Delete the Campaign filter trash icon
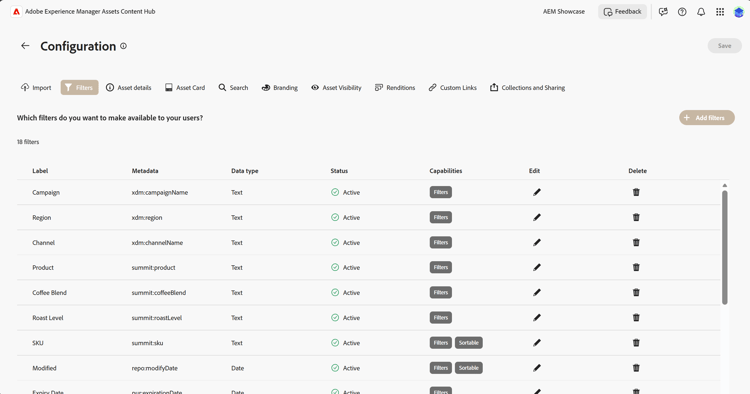 [x=636, y=192]
